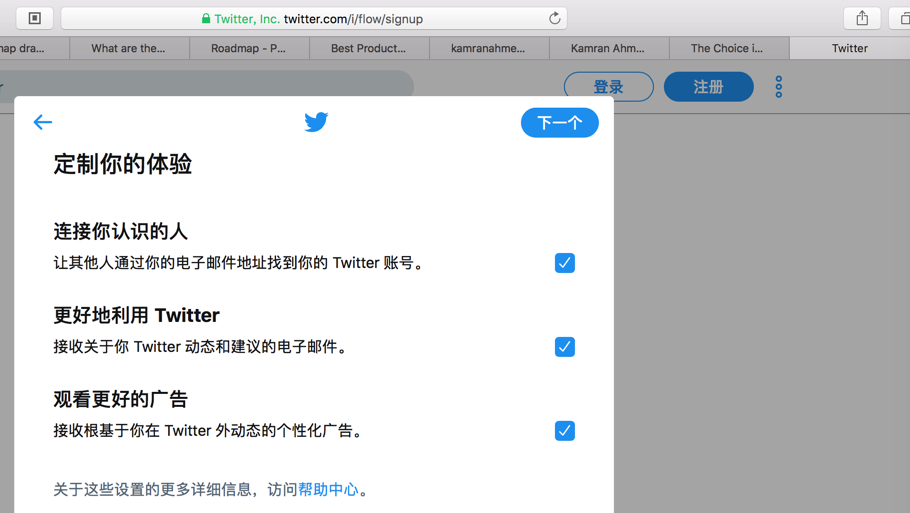The height and width of the screenshot is (513, 910).
Task: Click the heading 定制你的体验
Action: (122, 164)
